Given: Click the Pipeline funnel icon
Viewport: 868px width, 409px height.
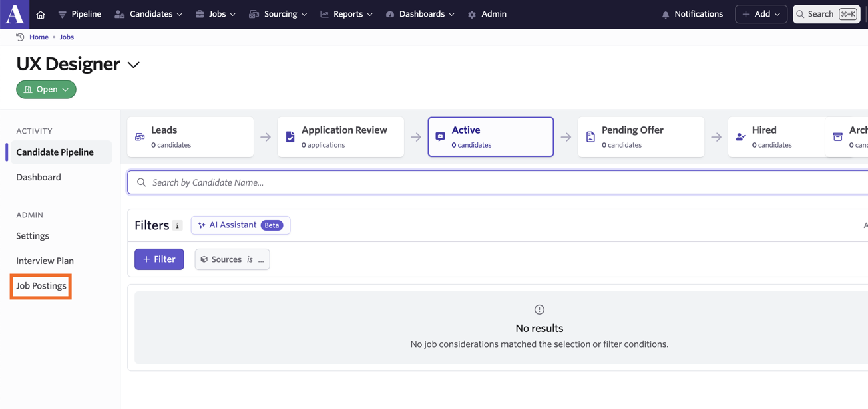Looking at the screenshot, I should pos(62,14).
